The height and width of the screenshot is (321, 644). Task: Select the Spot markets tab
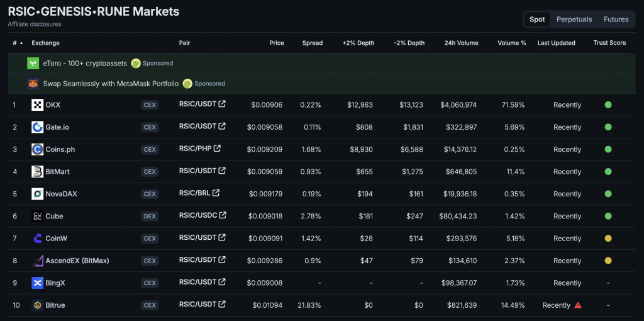coord(537,20)
